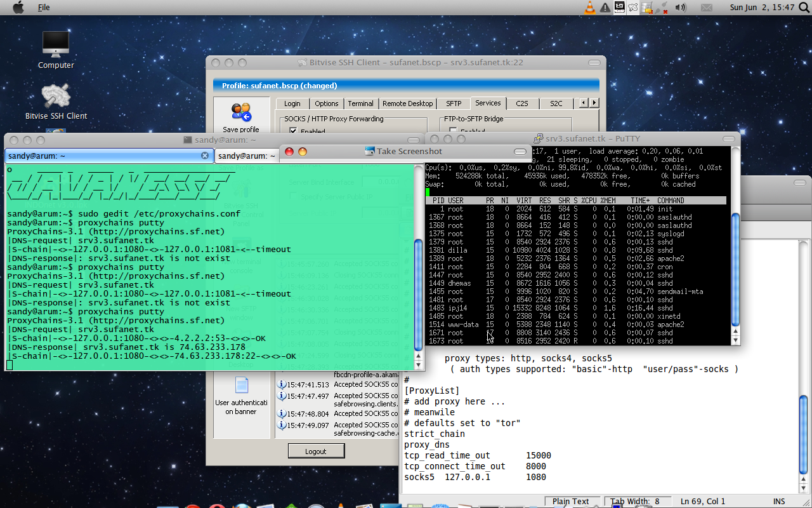The image size is (812, 508).
Task: Open the VLC cone tray icon
Action: pyautogui.click(x=589, y=8)
